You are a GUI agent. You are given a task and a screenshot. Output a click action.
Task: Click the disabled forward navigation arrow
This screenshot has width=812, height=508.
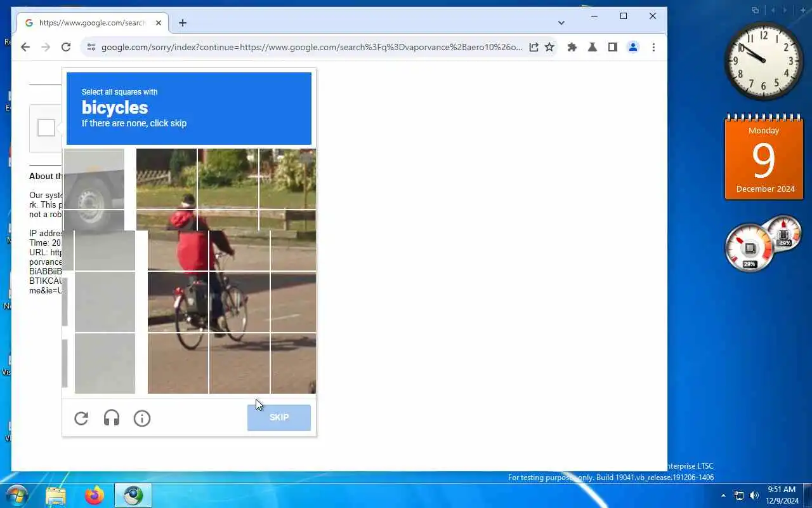[x=46, y=47]
